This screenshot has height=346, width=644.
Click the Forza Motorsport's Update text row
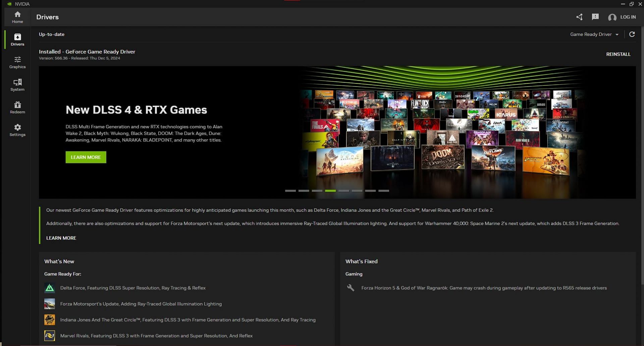(x=141, y=304)
